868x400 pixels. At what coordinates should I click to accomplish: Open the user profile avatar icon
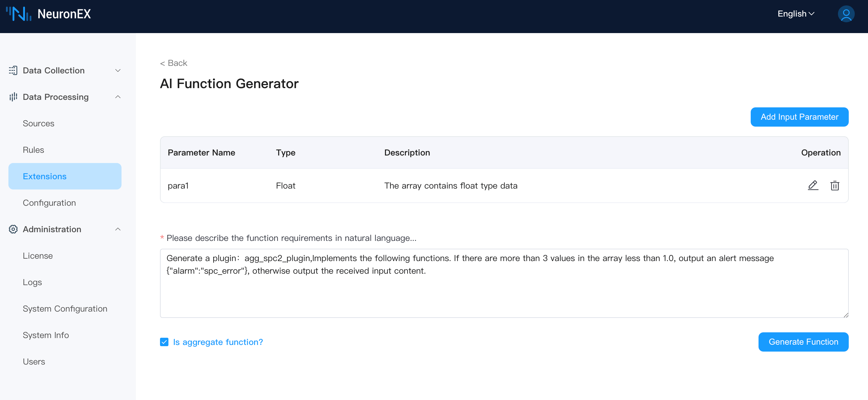tap(846, 14)
